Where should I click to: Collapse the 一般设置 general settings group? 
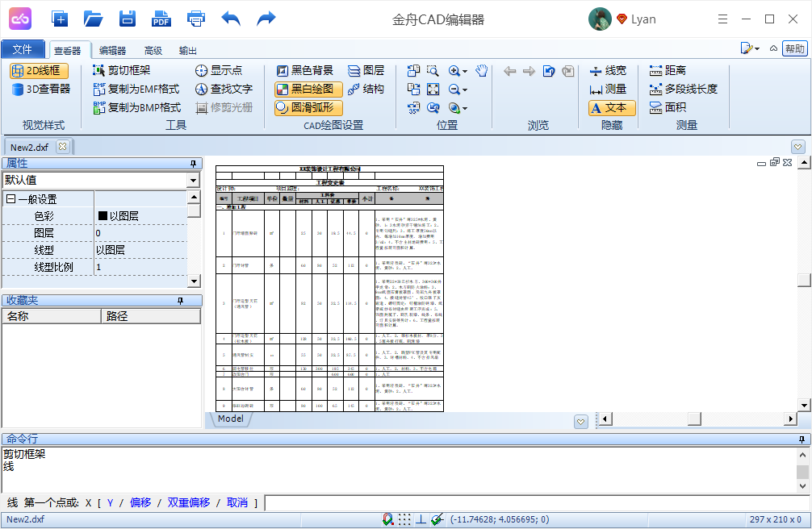(x=10, y=199)
